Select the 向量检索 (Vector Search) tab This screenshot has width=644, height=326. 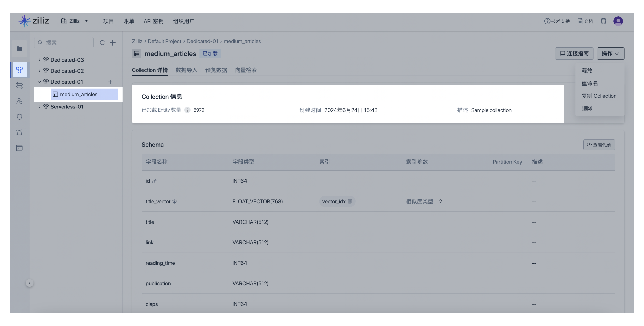[246, 70]
